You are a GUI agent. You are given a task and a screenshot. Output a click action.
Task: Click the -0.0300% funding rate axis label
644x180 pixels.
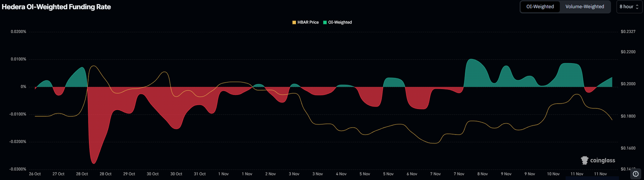click(x=19, y=169)
